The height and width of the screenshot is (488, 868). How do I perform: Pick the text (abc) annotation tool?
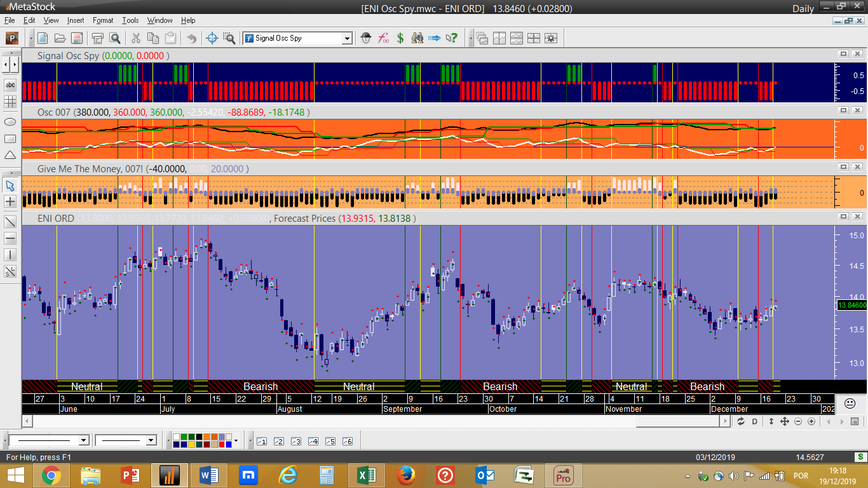(10, 85)
